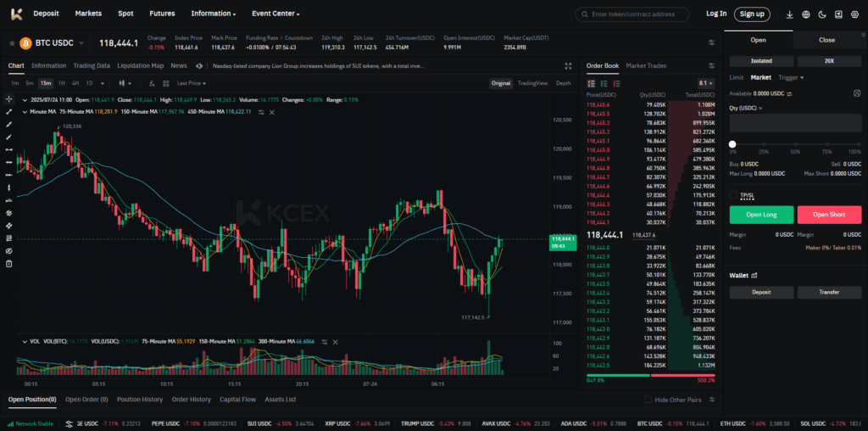This screenshot has height=431, width=868.
Task: Switch chart to Original view
Action: coord(500,83)
